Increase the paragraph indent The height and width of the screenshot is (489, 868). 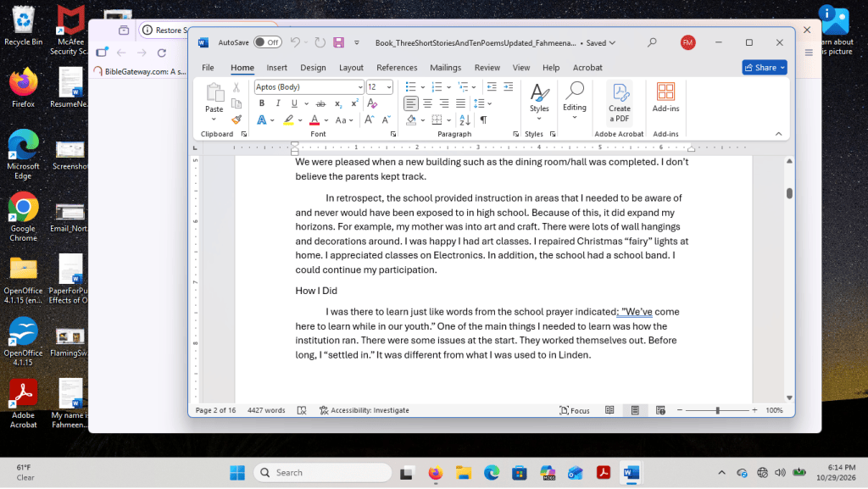(x=509, y=86)
